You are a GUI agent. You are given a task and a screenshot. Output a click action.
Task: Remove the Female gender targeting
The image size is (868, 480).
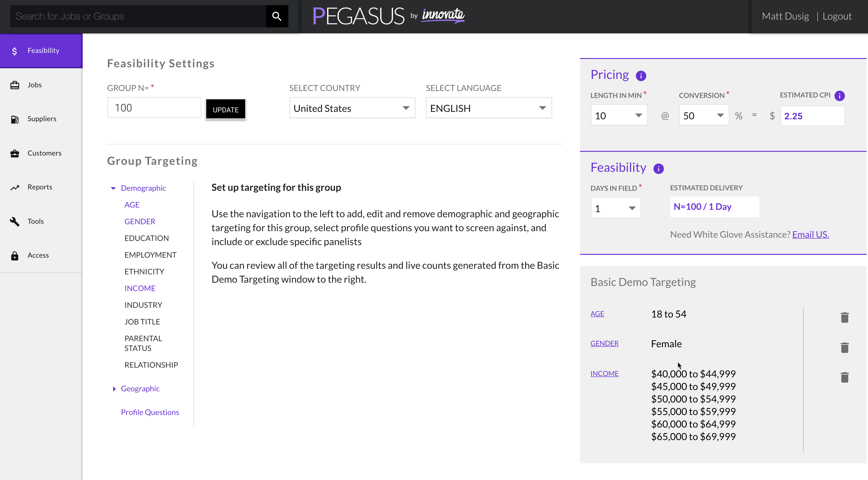(x=845, y=347)
